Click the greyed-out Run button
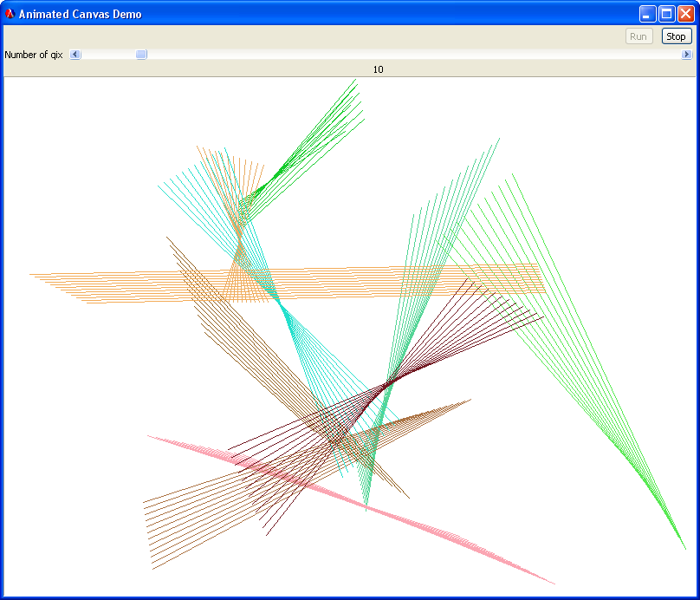 [x=638, y=36]
